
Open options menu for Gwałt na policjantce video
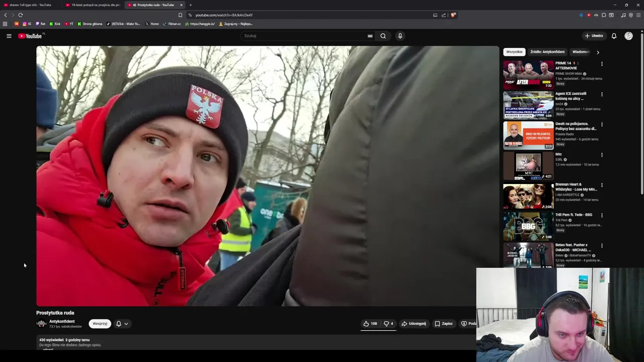[602, 124]
